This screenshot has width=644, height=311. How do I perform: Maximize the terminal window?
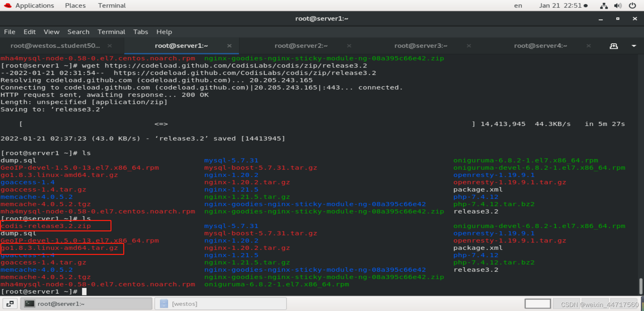(618, 19)
